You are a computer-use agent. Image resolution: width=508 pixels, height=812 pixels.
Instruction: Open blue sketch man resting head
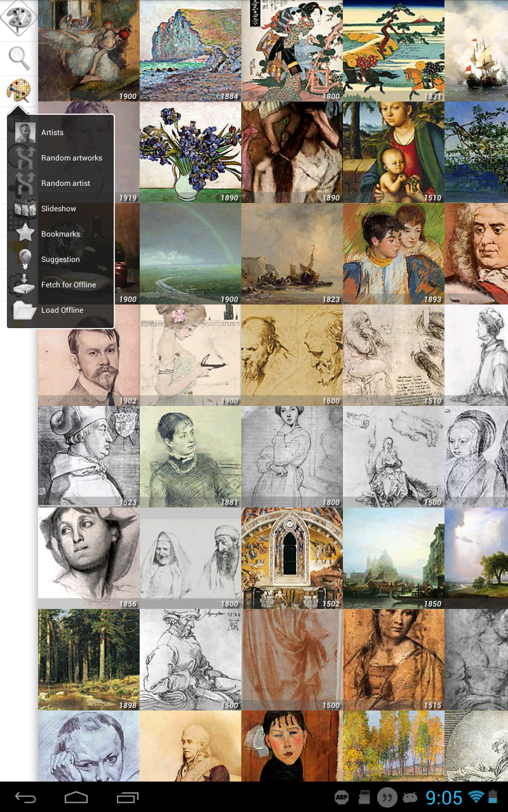(x=89, y=746)
